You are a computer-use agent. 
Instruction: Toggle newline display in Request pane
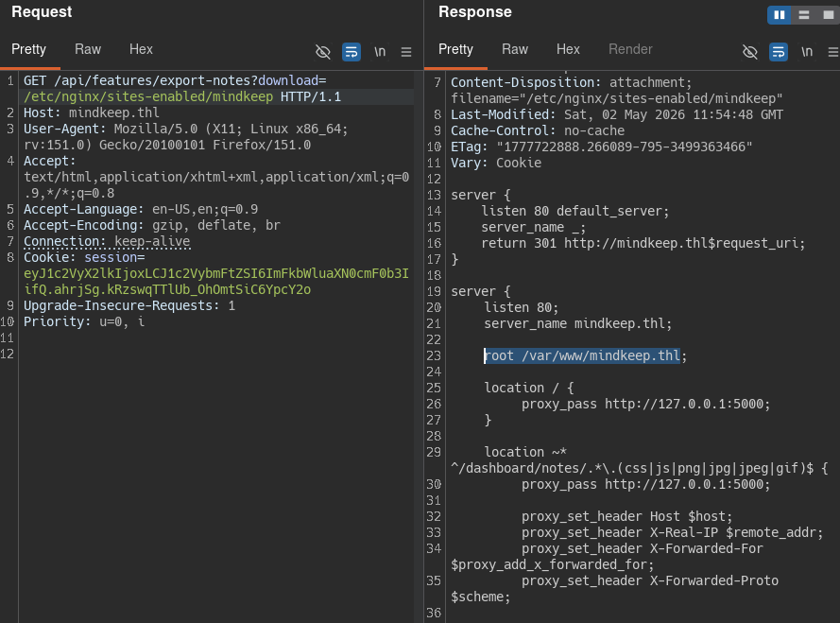click(380, 51)
